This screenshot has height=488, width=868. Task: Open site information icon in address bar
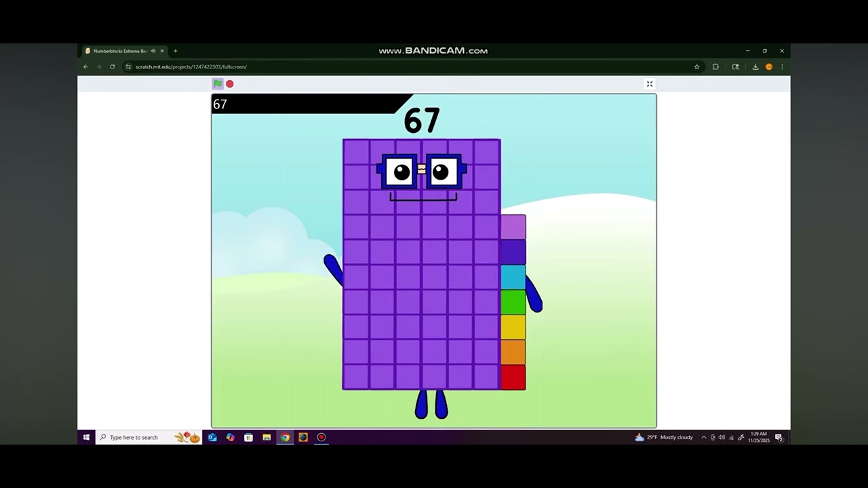128,66
